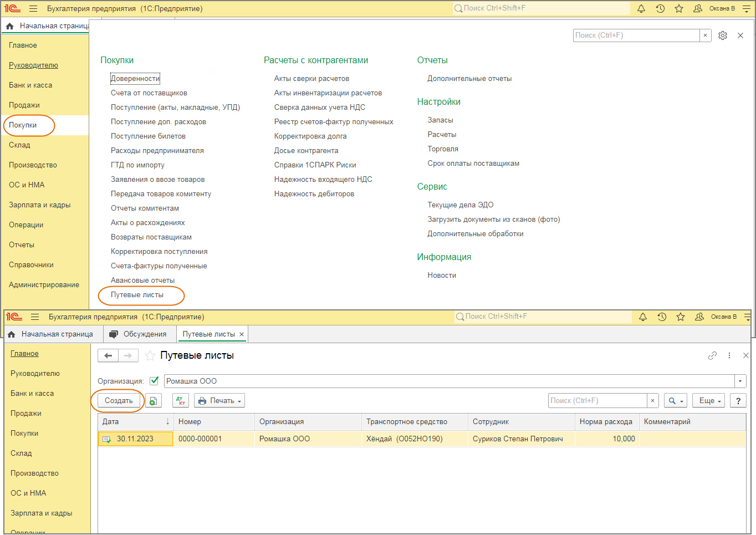The image size is (756, 535).
Task: Open the Новости link
Action: pyautogui.click(x=442, y=276)
